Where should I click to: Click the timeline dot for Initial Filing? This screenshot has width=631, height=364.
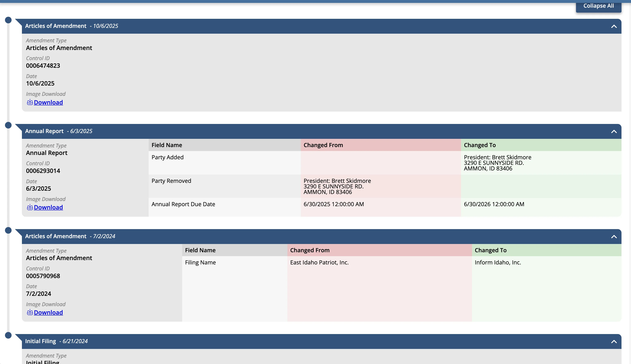coord(8,335)
